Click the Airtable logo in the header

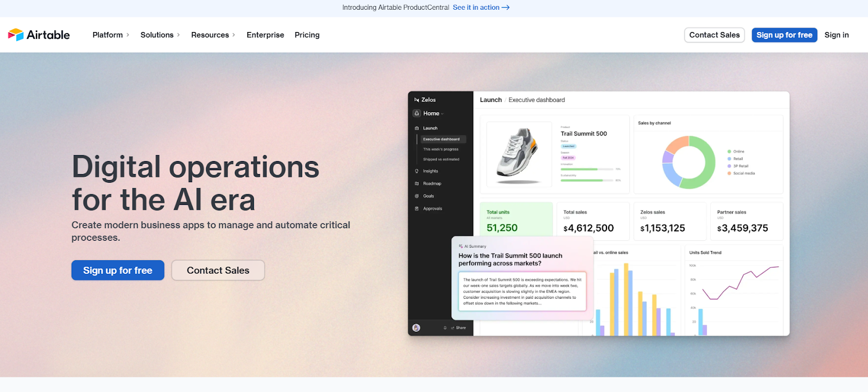click(x=39, y=35)
